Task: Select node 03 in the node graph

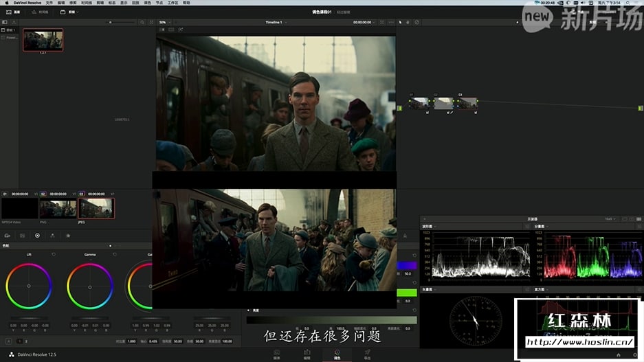Action: [x=467, y=104]
